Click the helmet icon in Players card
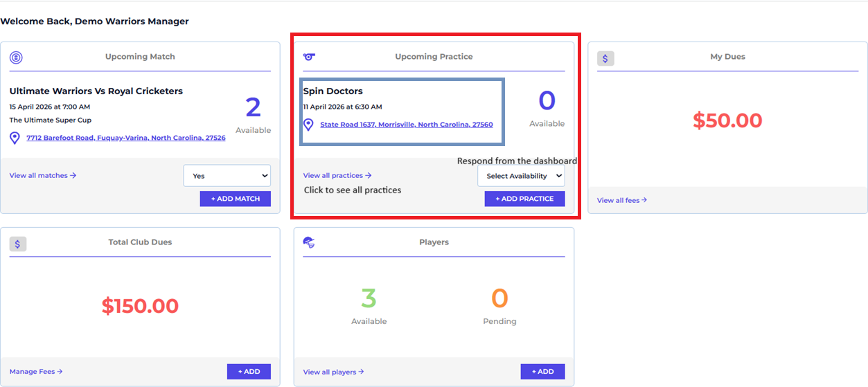This screenshot has height=387, width=868. 310,242
